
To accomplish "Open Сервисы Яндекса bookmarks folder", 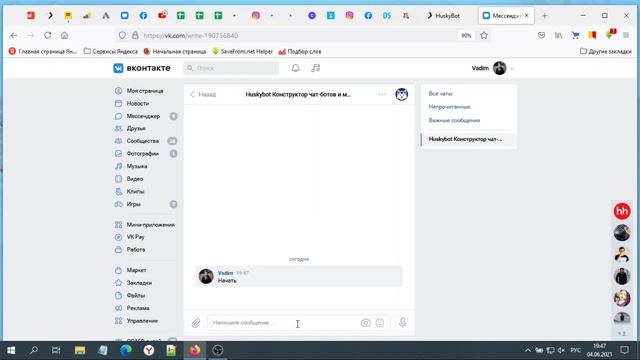I will click(111, 51).
